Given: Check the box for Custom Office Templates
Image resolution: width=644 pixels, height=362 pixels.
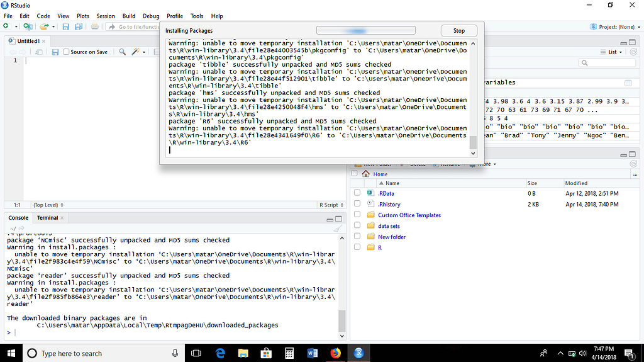Looking at the screenshot, I should click(357, 214).
